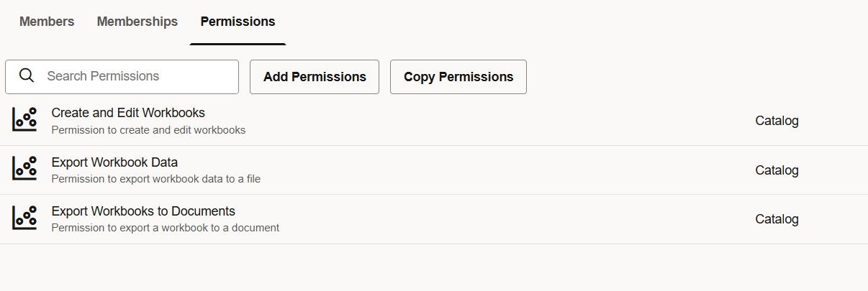Select the Permissions tab
This screenshot has width=868, height=291.
tap(238, 22)
